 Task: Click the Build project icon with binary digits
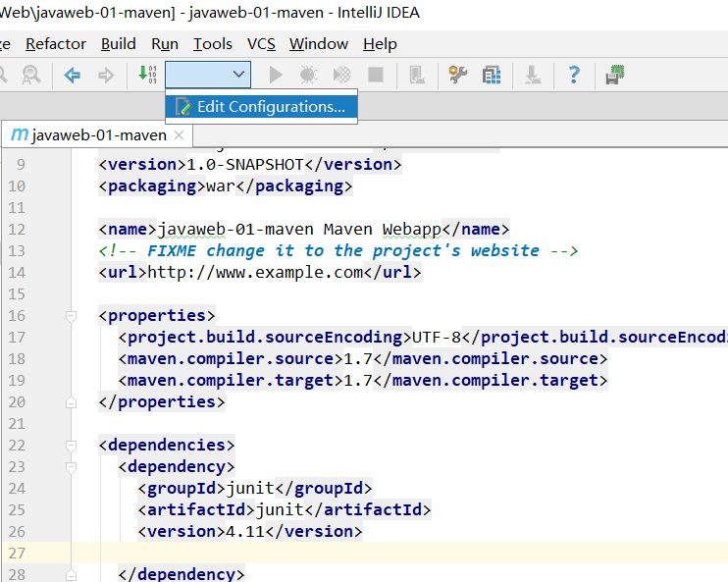(x=147, y=75)
